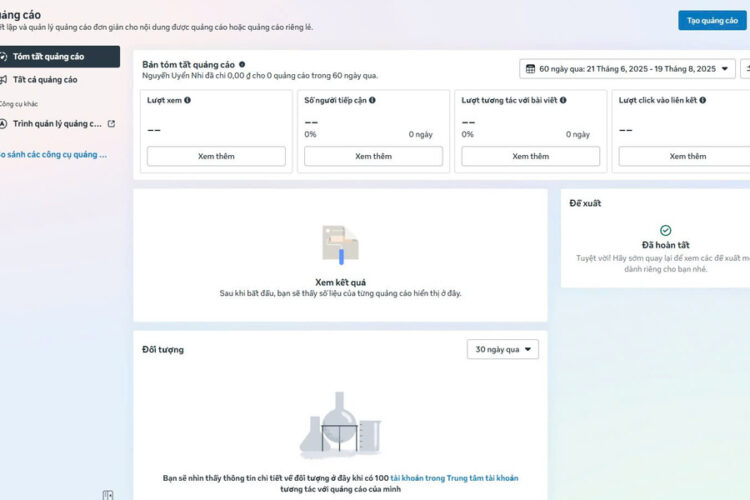Follow the tài khoản trong Trung tâm tài khoản link
The width and height of the screenshot is (750, 500).
coord(454,478)
